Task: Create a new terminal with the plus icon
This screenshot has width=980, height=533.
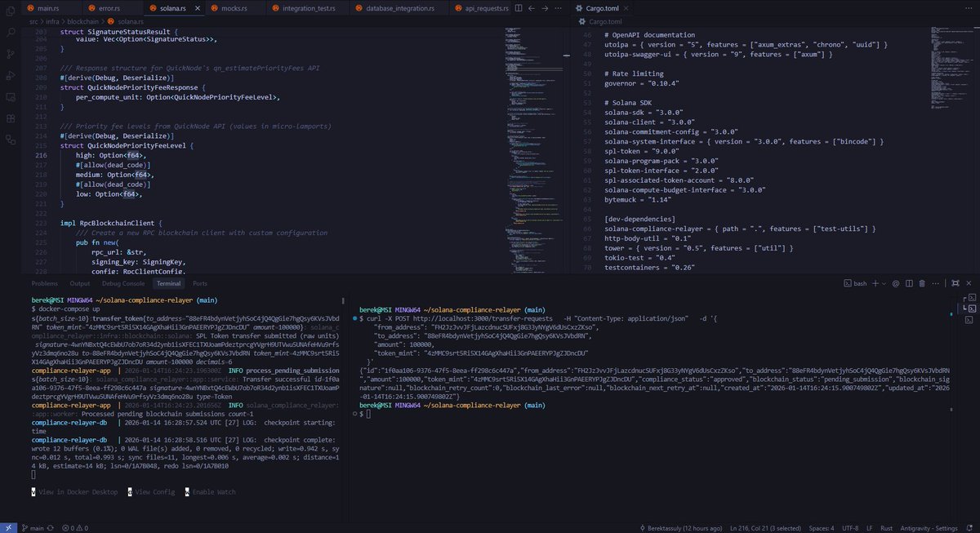Action: (875, 283)
